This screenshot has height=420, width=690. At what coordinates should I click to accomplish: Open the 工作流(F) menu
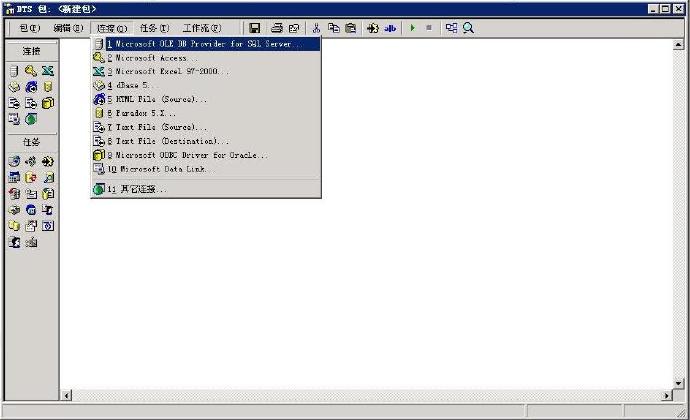pos(202,28)
